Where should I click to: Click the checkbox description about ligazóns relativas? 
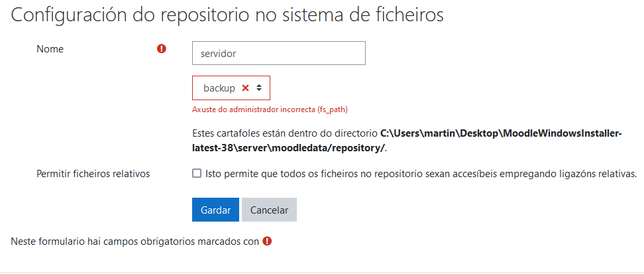coord(421,174)
